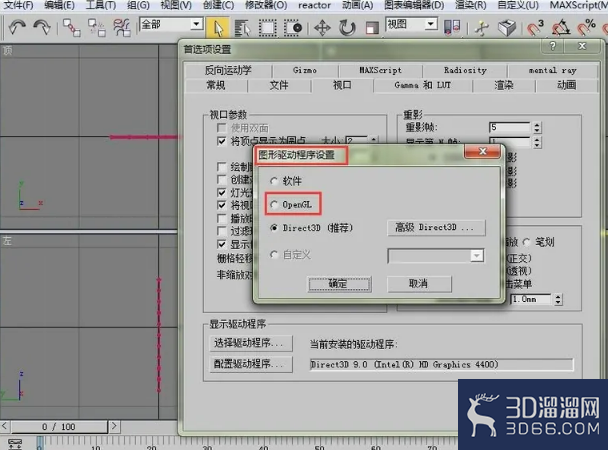Toggle 3D Snaps magnet icon

click(535, 28)
